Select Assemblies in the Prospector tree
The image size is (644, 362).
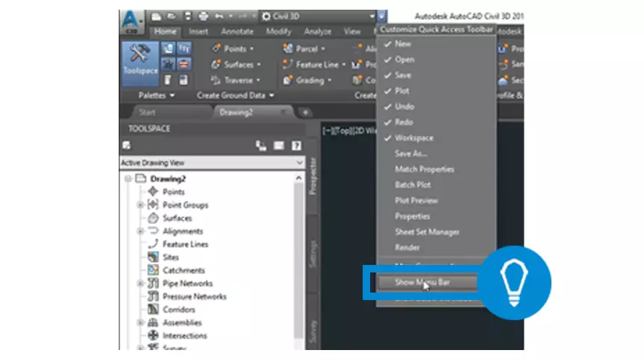pyautogui.click(x=182, y=323)
